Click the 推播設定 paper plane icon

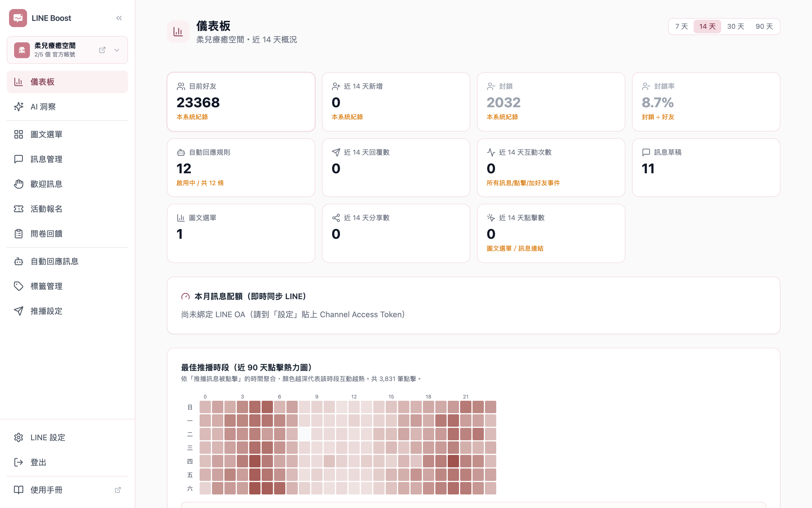18,311
